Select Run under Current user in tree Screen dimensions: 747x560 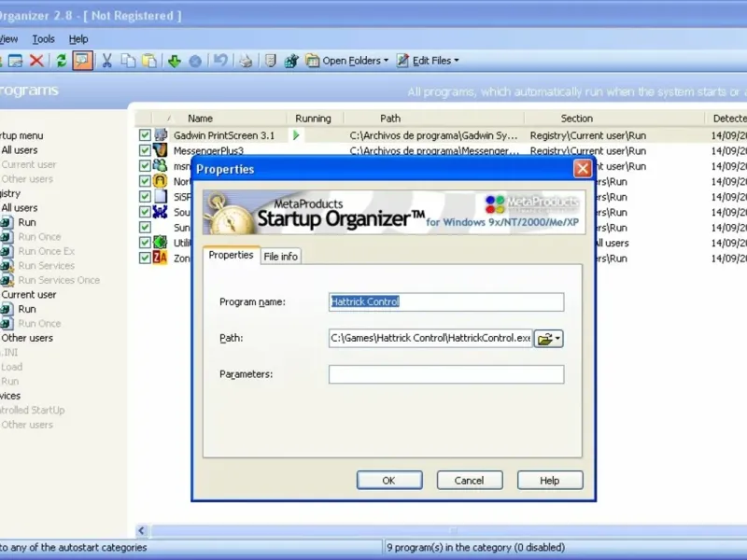(27, 309)
